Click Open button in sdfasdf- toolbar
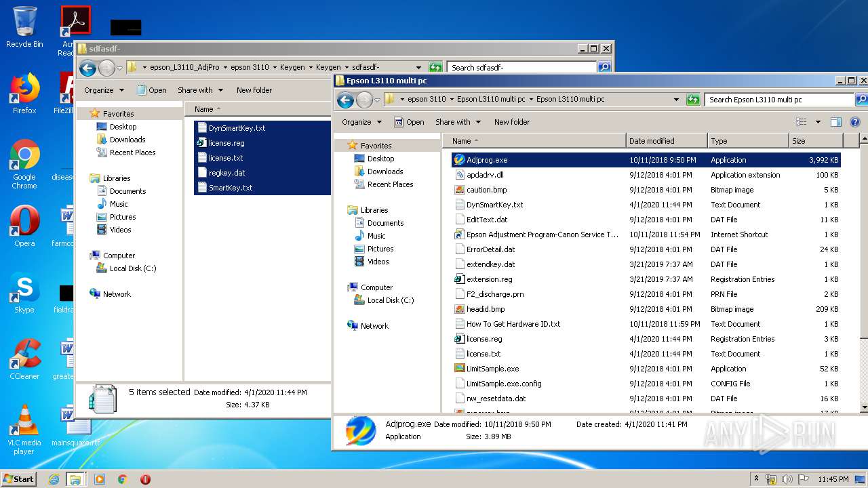The width and height of the screenshot is (868, 488). (151, 90)
